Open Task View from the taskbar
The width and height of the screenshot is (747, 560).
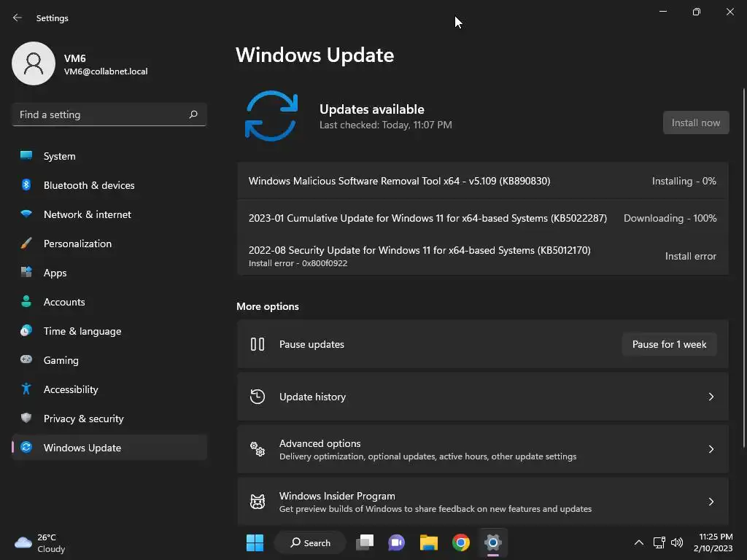tap(365, 542)
